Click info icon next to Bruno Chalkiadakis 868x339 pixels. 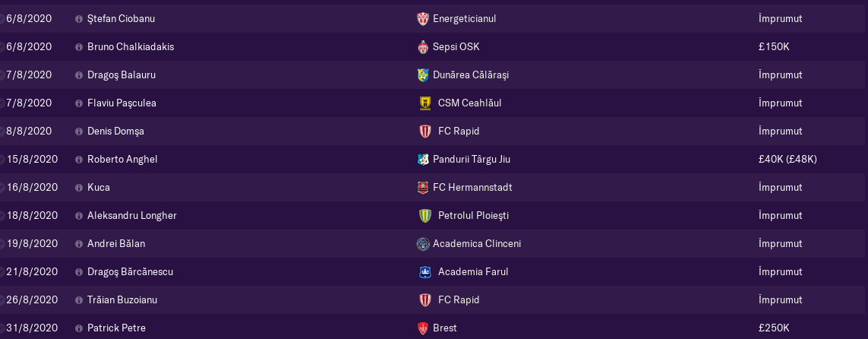[x=79, y=47]
